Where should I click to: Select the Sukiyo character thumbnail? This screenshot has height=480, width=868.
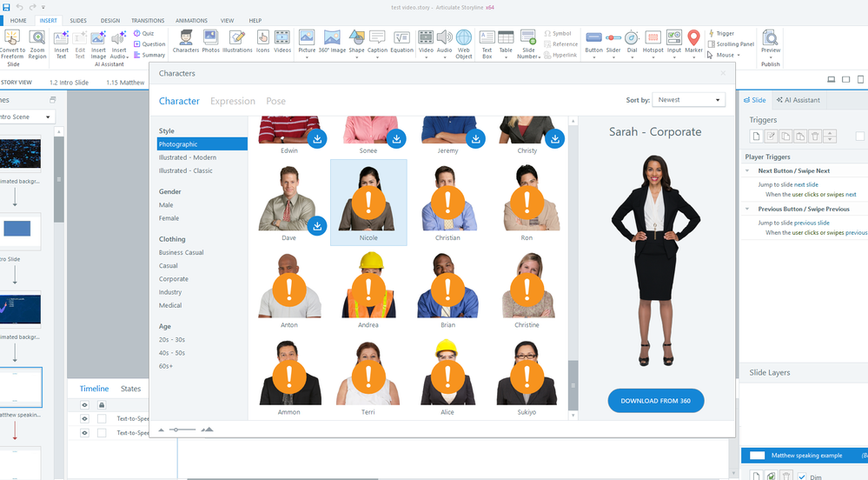(527, 377)
